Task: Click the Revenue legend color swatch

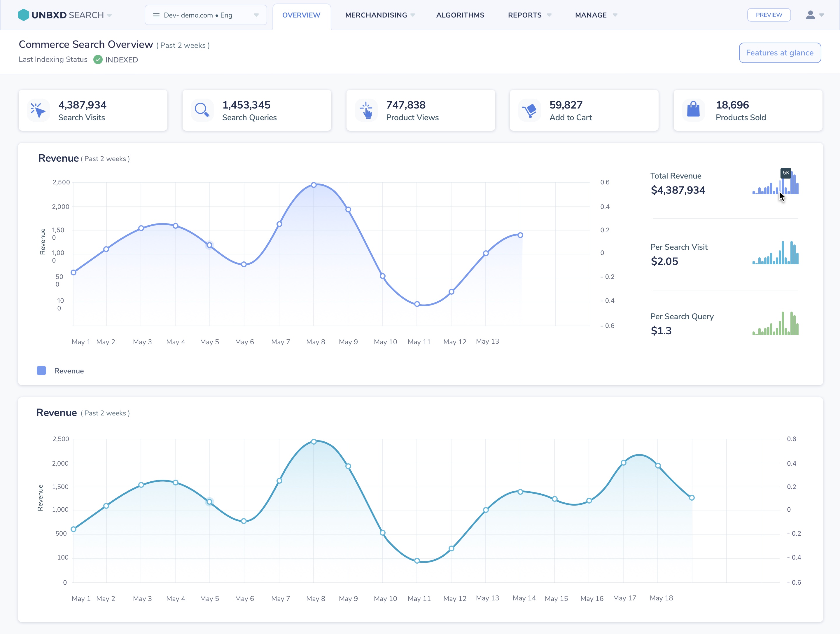Action: click(41, 371)
